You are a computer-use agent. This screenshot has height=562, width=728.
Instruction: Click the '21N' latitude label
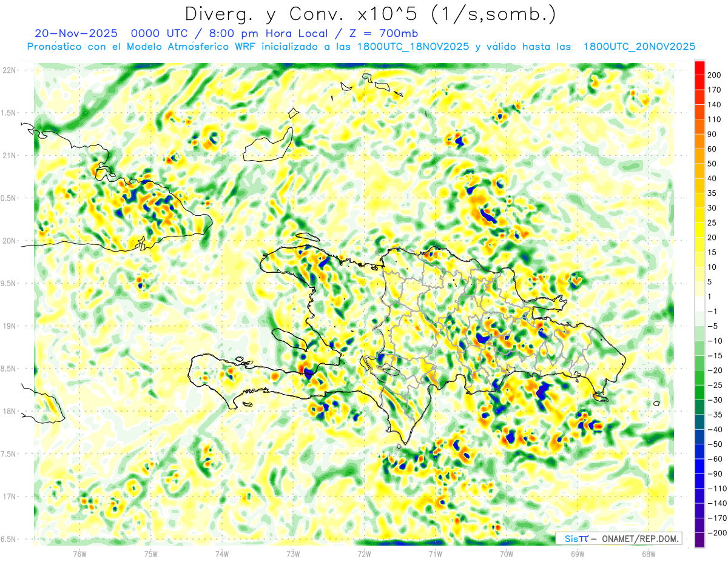point(9,156)
